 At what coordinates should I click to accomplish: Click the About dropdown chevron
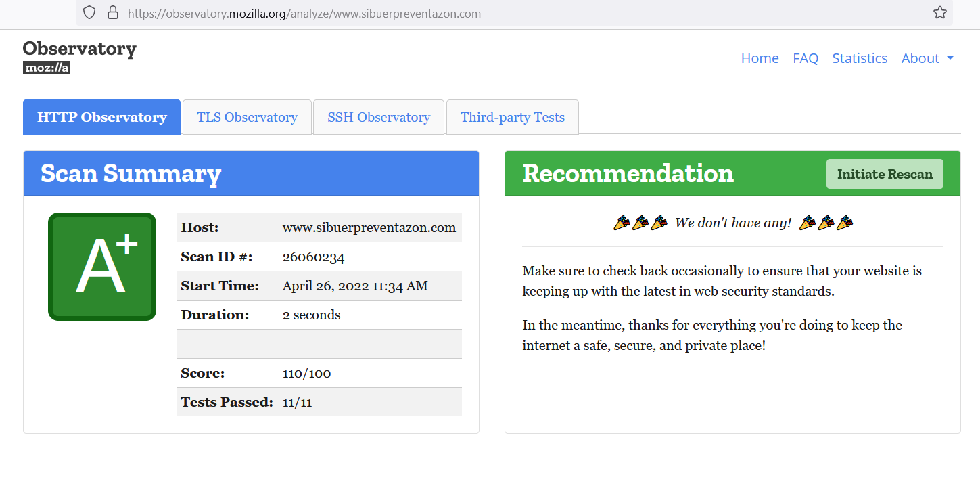pos(951,58)
